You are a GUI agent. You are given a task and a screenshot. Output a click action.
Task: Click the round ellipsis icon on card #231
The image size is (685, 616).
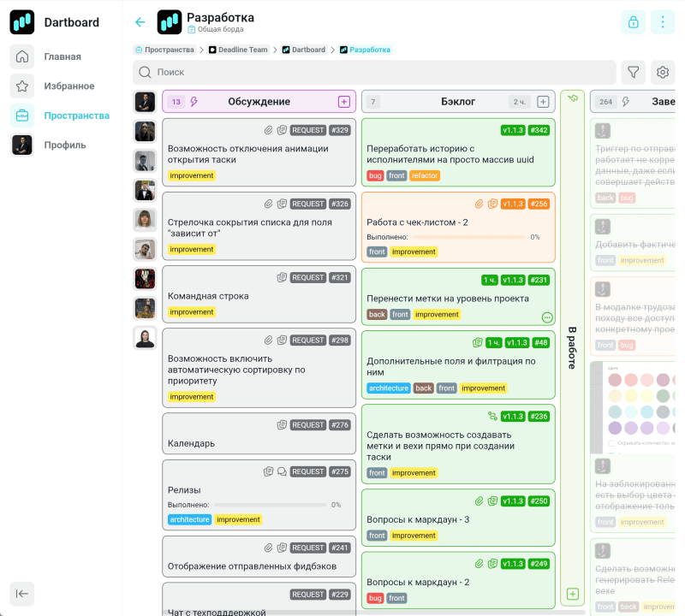[x=547, y=317]
